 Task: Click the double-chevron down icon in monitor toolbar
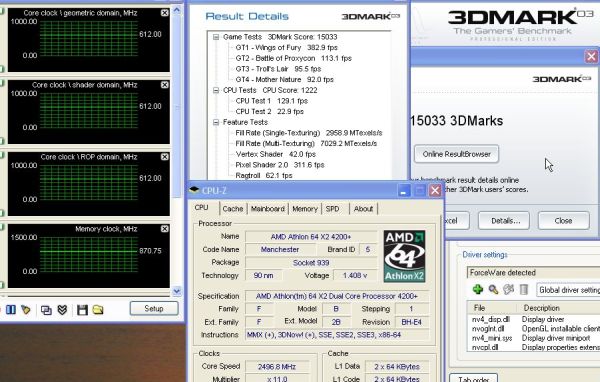(62, 309)
